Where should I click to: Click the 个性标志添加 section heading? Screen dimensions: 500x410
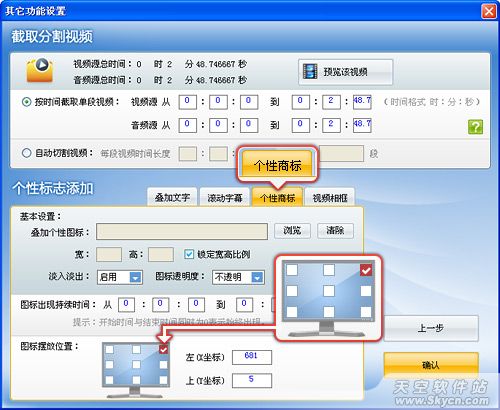(x=53, y=188)
